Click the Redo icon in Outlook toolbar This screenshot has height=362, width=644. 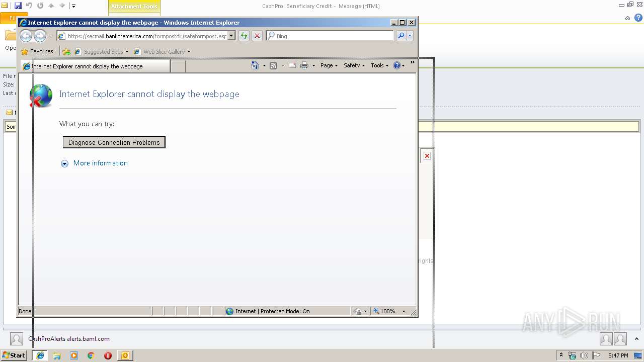40,6
